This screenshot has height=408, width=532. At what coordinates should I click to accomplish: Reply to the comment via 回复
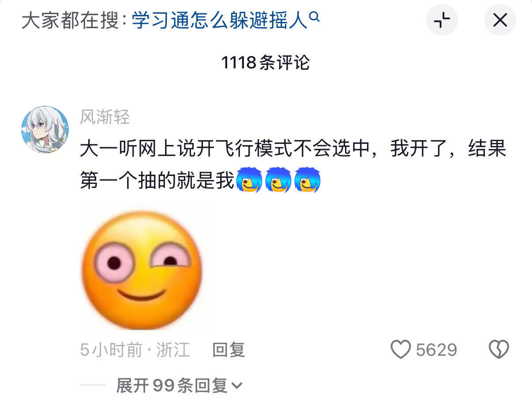tap(229, 350)
